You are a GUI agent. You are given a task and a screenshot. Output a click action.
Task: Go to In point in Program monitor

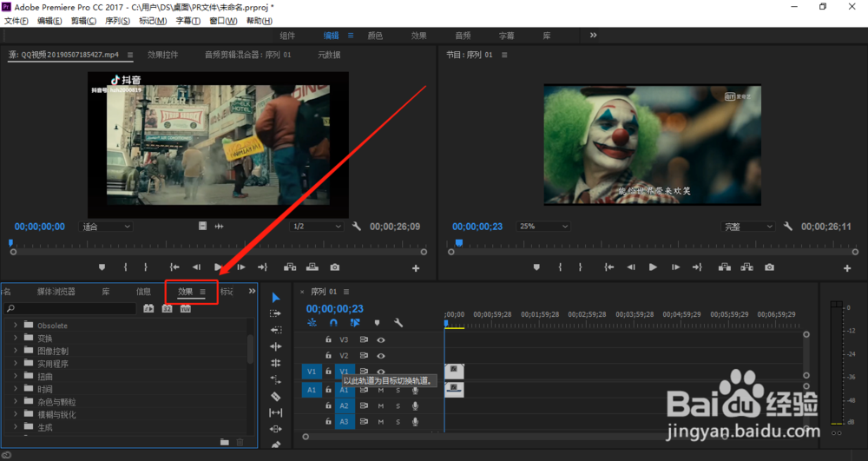(609, 267)
